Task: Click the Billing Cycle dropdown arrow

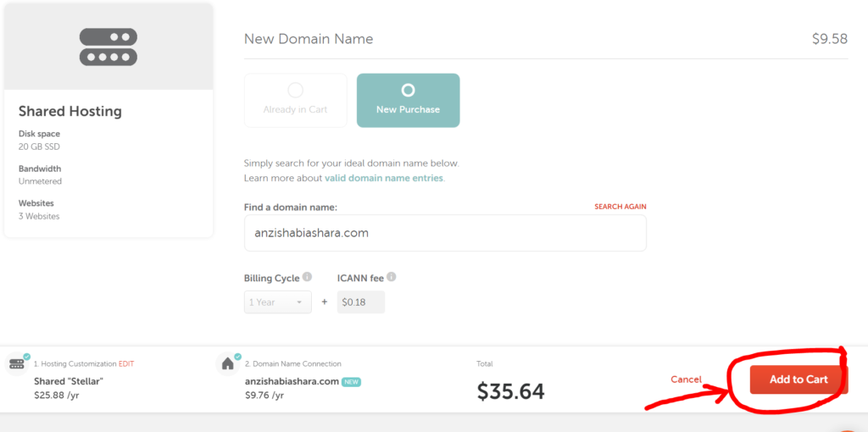Action: tap(299, 302)
